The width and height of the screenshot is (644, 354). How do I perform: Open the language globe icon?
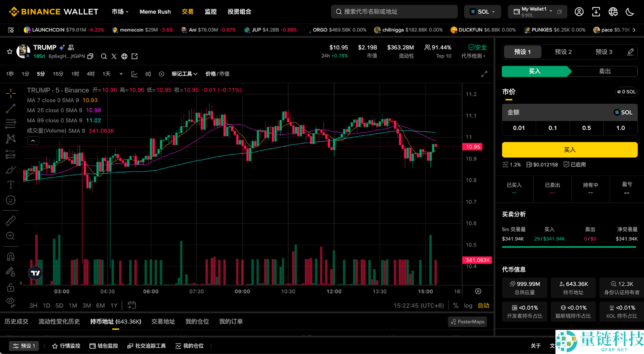[x=613, y=12]
